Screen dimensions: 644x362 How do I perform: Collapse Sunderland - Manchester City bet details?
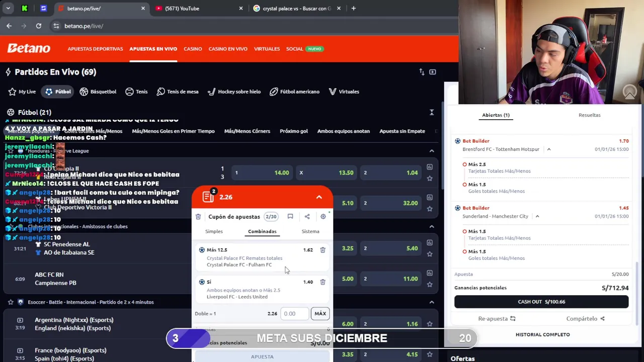coord(537,216)
